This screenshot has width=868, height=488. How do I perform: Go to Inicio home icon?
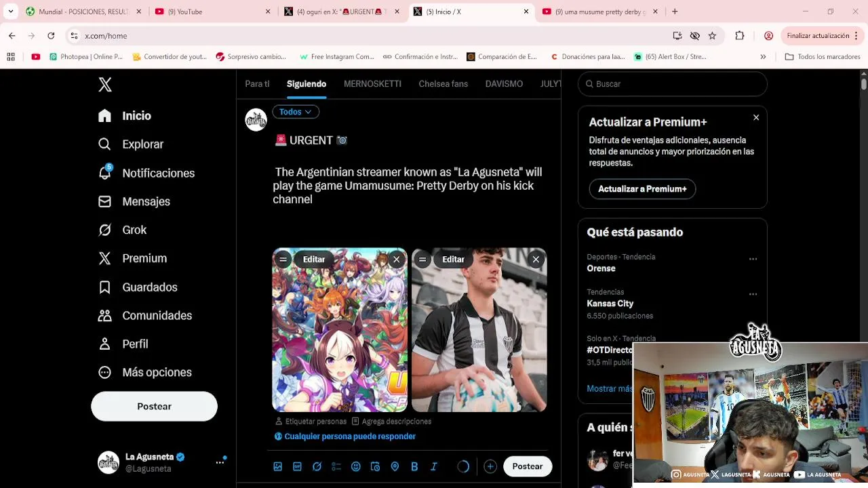[x=104, y=116]
